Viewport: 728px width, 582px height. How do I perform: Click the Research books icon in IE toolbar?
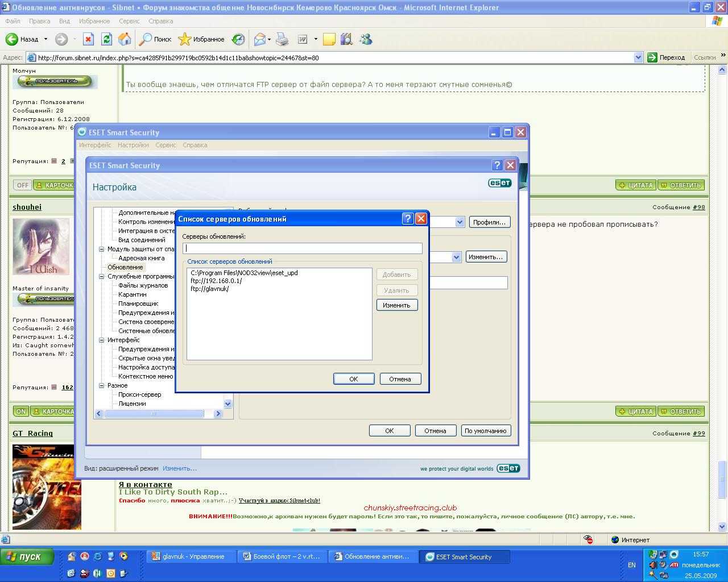click(x=346, y=39)
